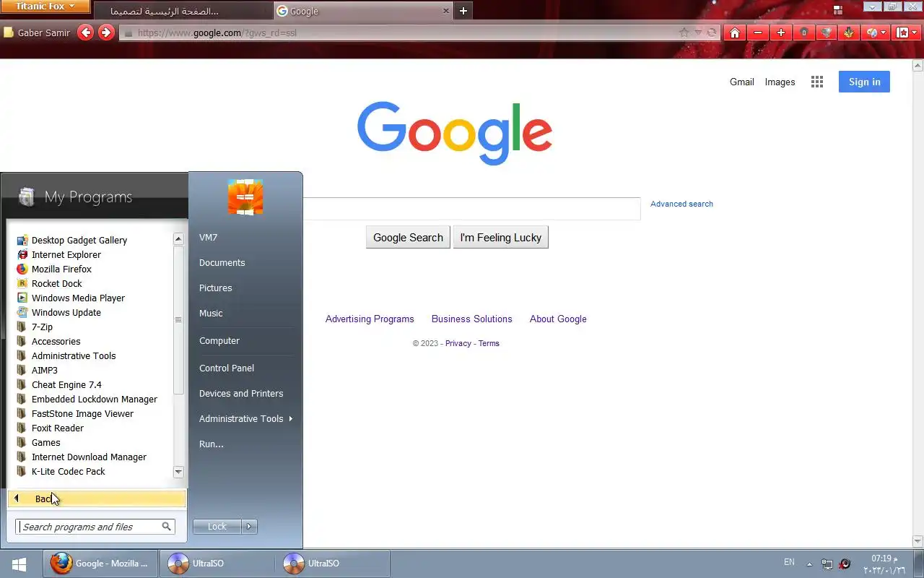Click the EN language indicator
The image size is (924, 578).
click(790, 562)
